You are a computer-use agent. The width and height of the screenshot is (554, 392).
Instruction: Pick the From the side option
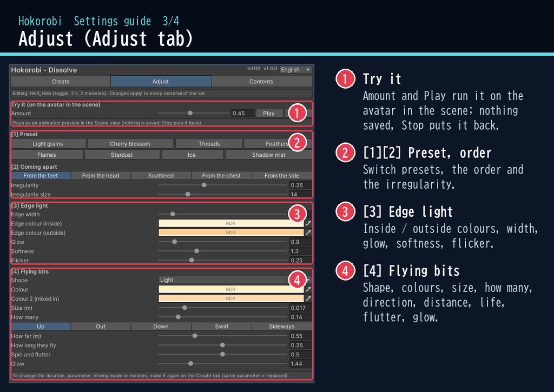[x=281, y=176]
